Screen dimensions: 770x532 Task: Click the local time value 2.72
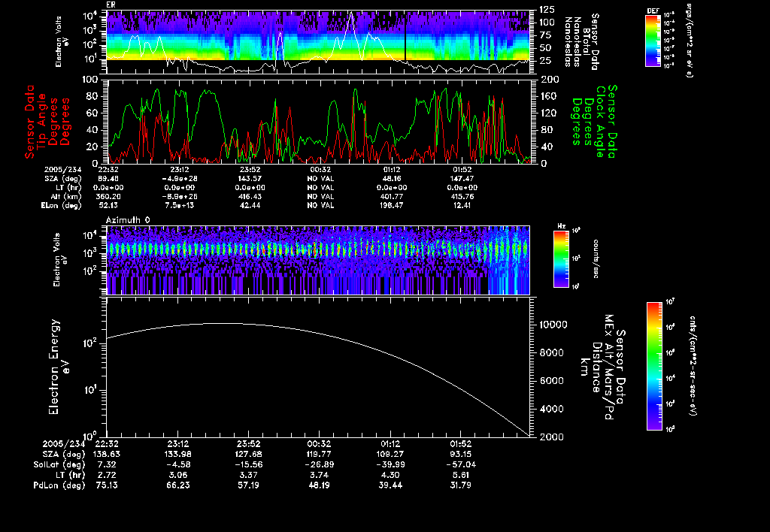click(107, 475)
